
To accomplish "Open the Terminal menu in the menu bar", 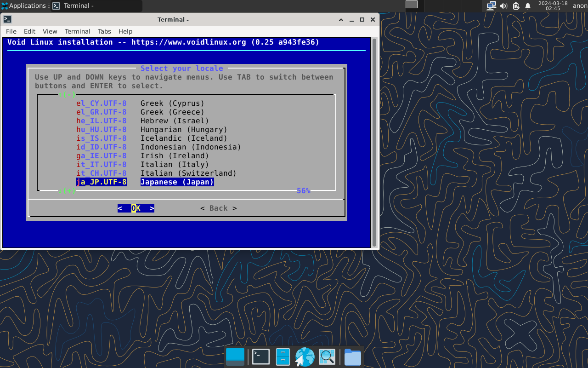I will (x=77, y=31).
